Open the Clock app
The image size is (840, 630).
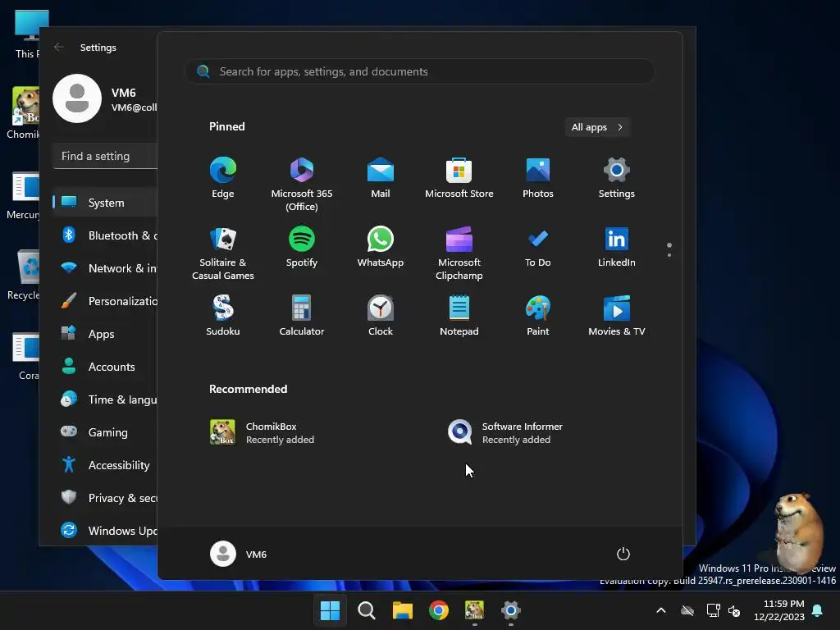381,316
